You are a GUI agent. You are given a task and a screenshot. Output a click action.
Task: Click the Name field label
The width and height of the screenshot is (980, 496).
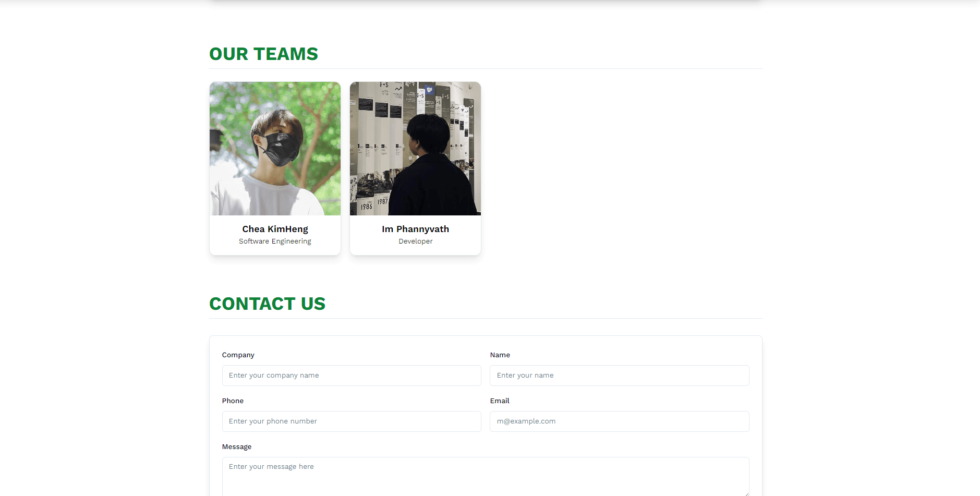[x=500, y=355]
